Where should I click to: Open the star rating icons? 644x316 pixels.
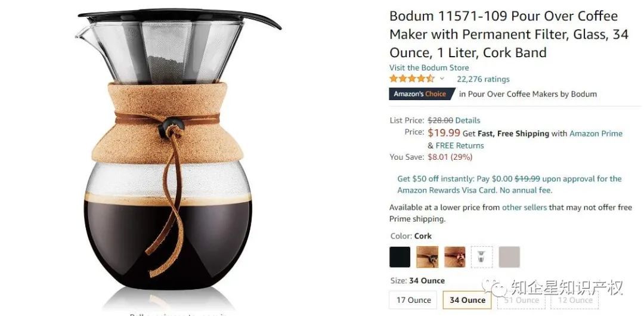[411, 79]
